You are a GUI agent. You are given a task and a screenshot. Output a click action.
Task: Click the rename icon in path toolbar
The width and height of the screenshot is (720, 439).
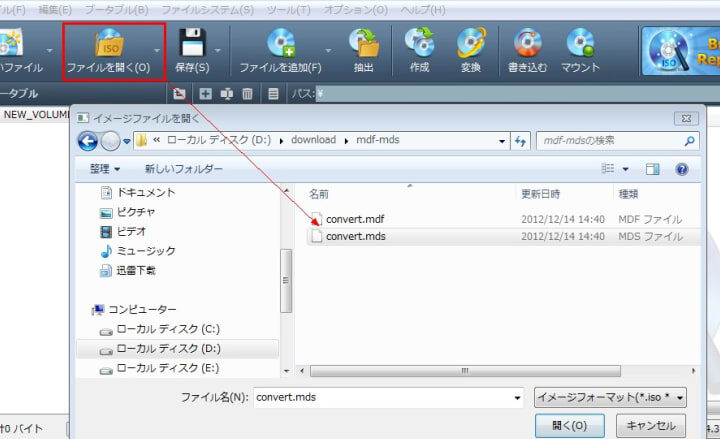pyautogui.click(x=226, y=94)
